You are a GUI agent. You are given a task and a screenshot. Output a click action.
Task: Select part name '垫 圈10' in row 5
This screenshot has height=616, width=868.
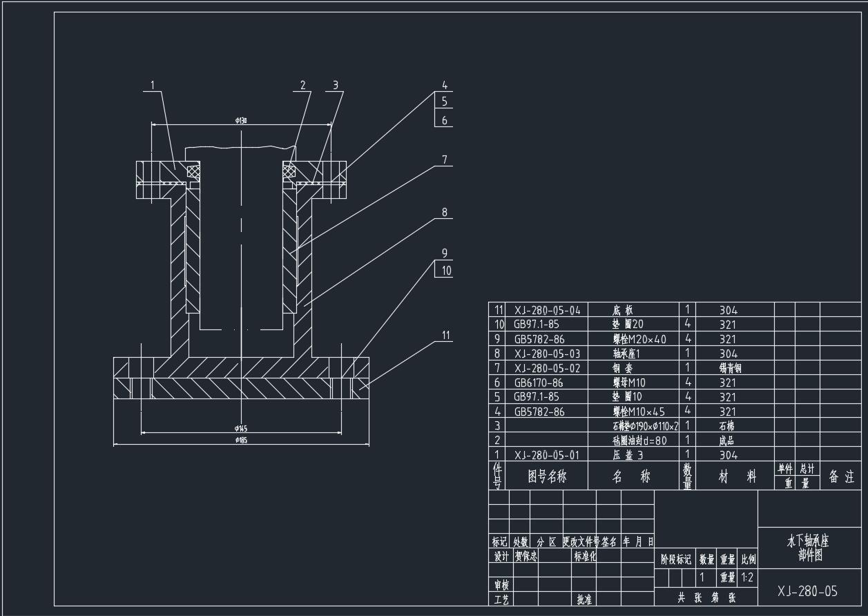tap(628, 397)
